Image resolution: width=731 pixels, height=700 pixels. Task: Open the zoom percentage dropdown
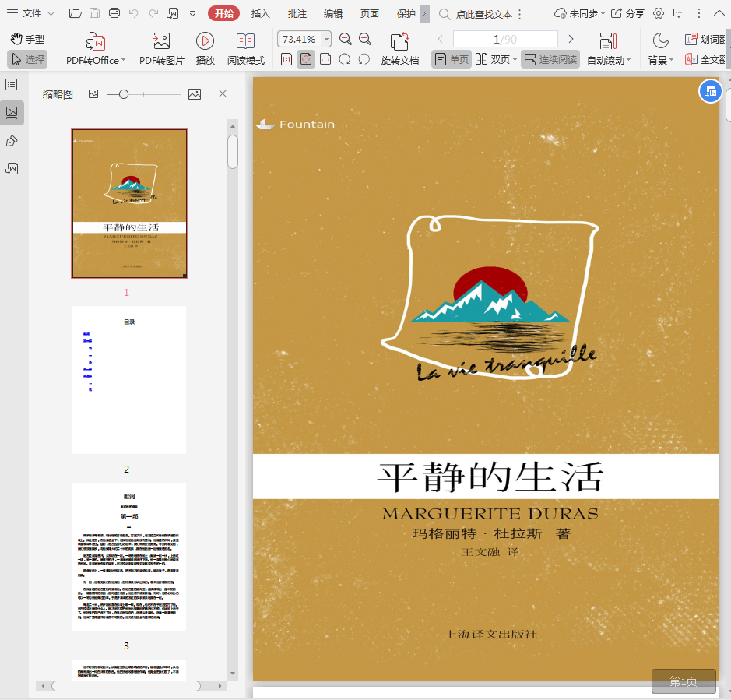click(x=325, y=39)
